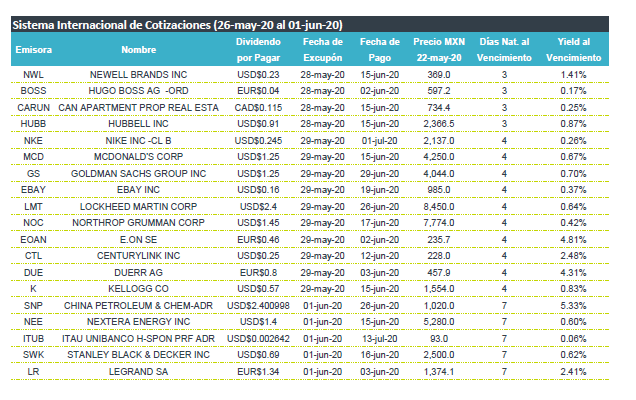
Task: Click NIKE INC -CL B name
Action: pos(138,141)
